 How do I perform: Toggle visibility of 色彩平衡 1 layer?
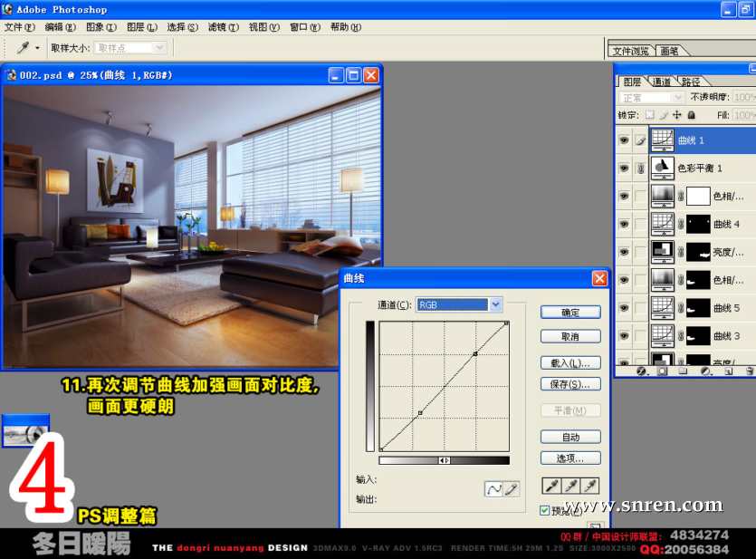623,168
